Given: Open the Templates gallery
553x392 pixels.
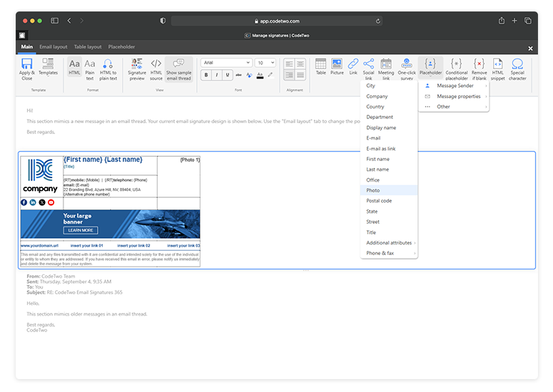Looking at the screenshot, I should click(x=48, y=67).
